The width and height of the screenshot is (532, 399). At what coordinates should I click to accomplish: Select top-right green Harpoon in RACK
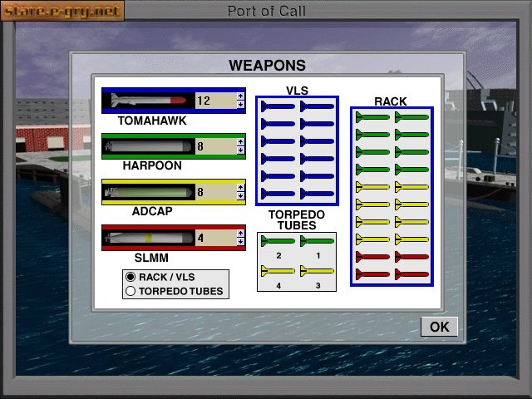click(411, 117)
